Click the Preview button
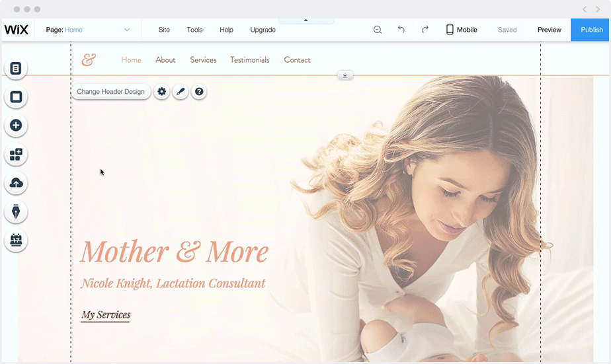611x364 pixels. pyautogui.click(x=549, y=30)
